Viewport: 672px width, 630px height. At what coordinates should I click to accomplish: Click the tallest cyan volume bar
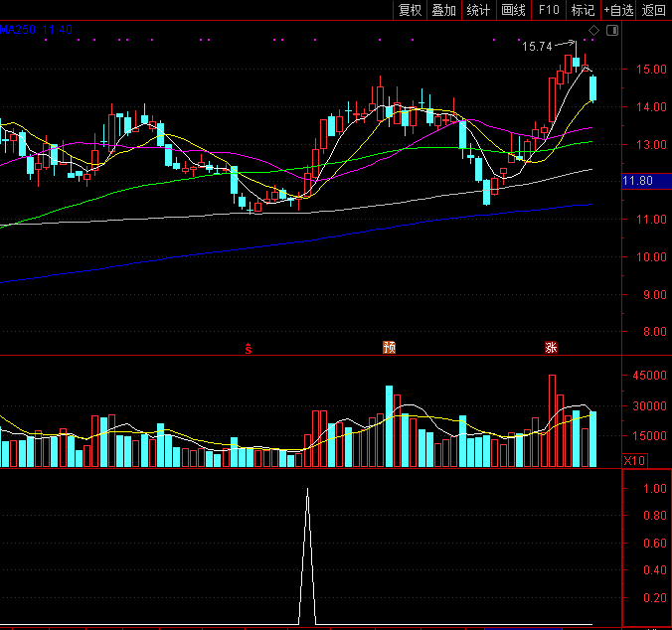(x=389, y=426)
